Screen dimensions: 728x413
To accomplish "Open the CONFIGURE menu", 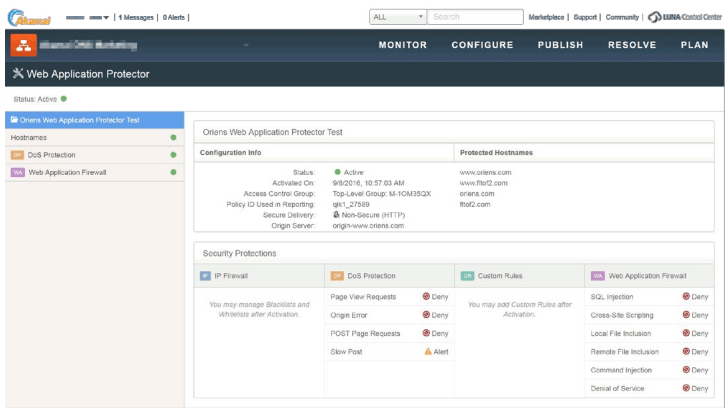I will 482,45.
